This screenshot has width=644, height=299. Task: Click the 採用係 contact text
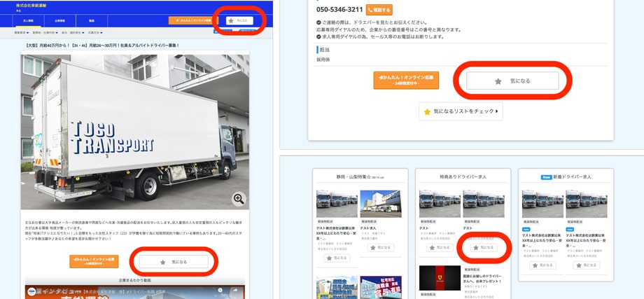(323, 60)
